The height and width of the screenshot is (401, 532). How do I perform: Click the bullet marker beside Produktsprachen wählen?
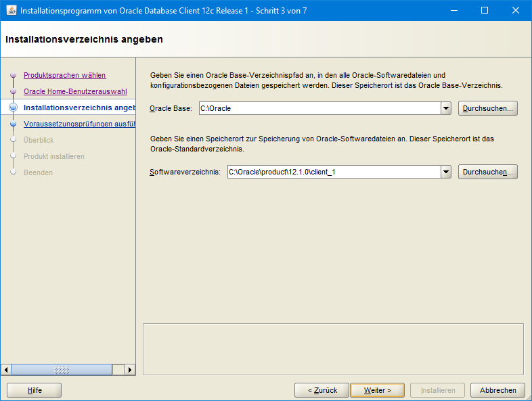(x=14, y=75)
